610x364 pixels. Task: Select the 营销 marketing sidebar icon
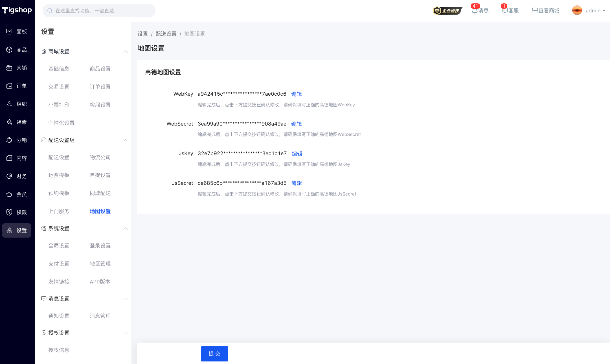(9, 68)
